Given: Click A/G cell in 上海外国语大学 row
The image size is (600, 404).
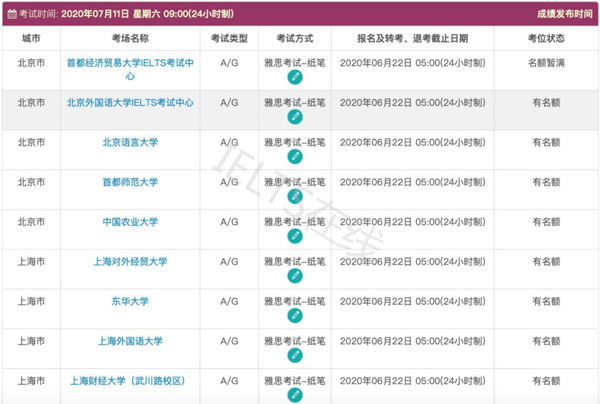Looking at the screenshot, I should (229, 341).
